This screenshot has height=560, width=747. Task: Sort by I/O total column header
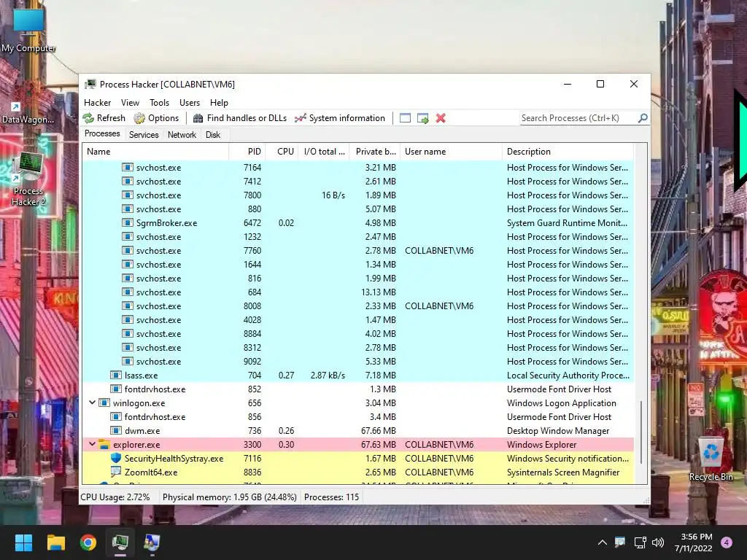(323, 152)
